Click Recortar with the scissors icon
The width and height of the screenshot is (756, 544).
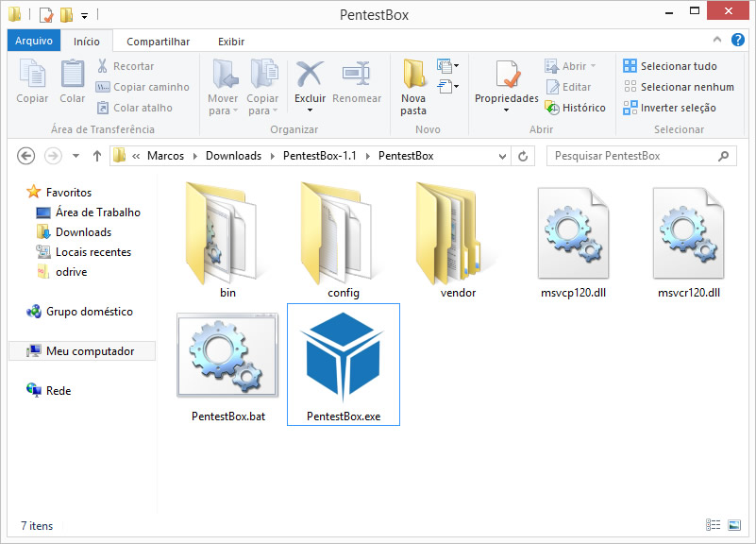click(x=126, y=66)
